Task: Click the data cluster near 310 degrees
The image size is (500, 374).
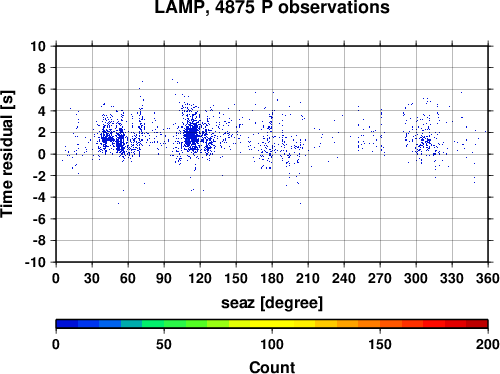Action: [426, 142]
